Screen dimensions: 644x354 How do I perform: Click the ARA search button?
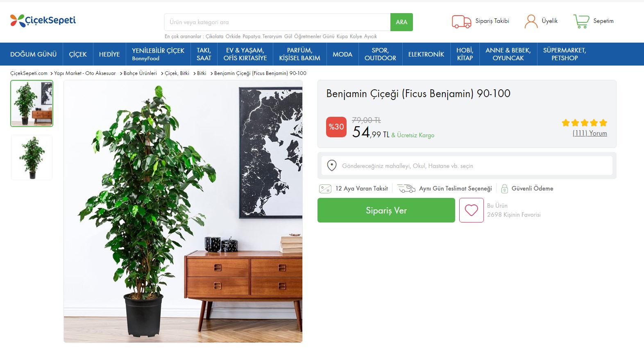401,22
